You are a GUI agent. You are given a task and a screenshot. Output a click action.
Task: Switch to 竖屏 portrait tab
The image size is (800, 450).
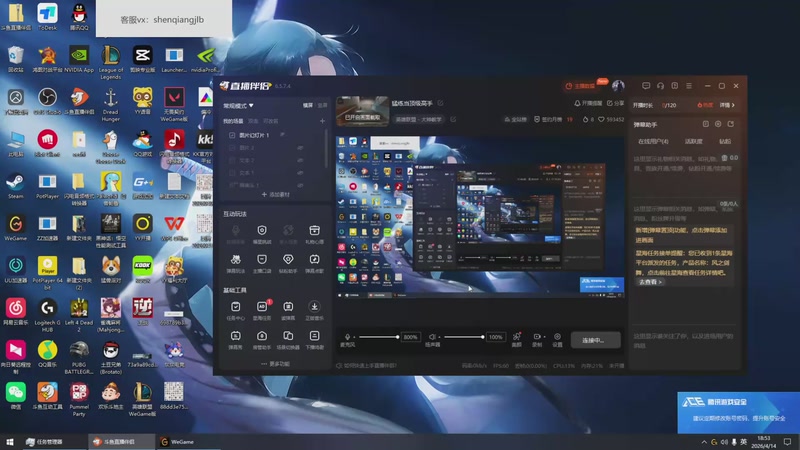(x=322, y=105)
